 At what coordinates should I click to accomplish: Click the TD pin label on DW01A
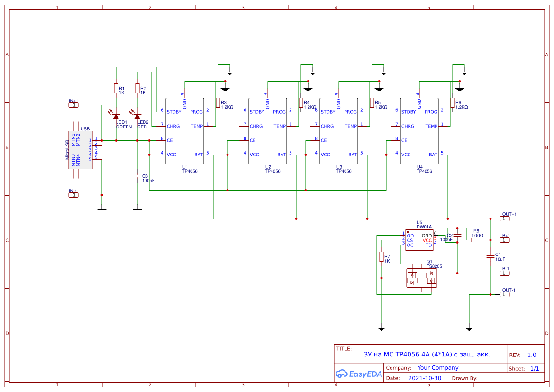pos(428,246)
